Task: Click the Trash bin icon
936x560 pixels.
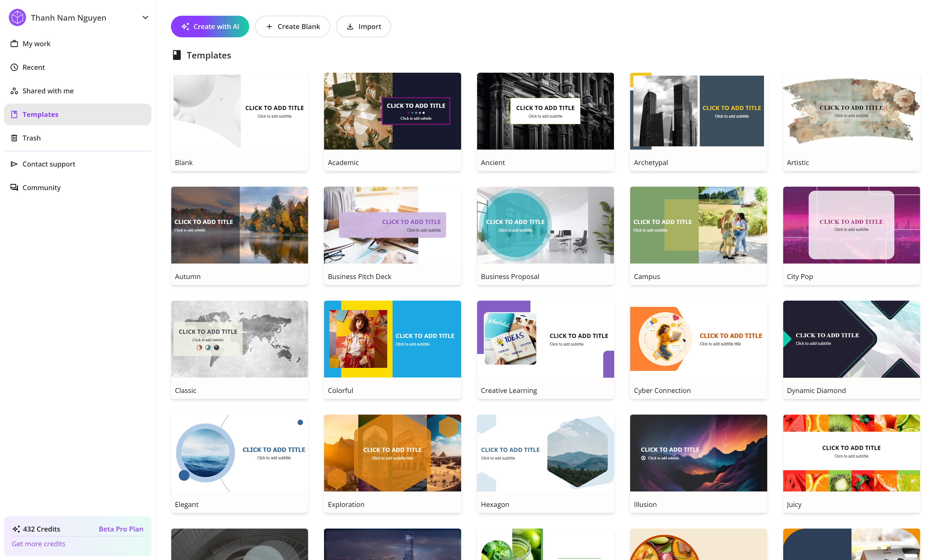Action: coord(14,138)
